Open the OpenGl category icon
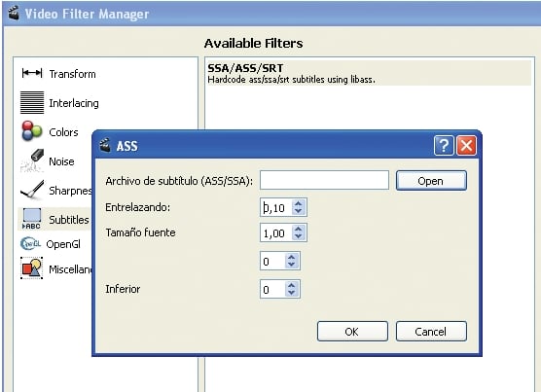Image resolution: width=541 pixels, height=392 pixels. (x=31, y=244)
